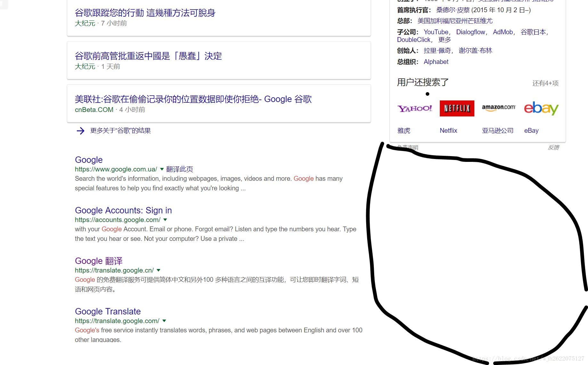Expand dropdown arrow next to translate.google.com URL
Image resolution: width=588 pixels, height=365 pixels.
point(164,321)
